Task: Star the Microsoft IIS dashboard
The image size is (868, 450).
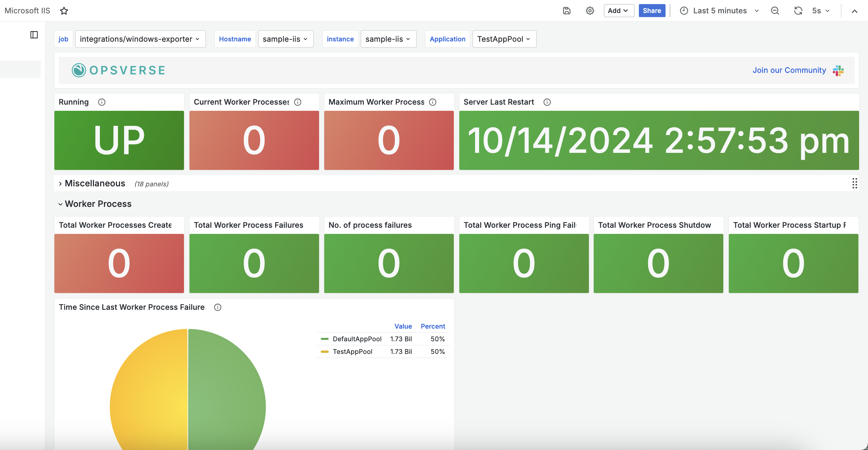Action: [64, 11]
